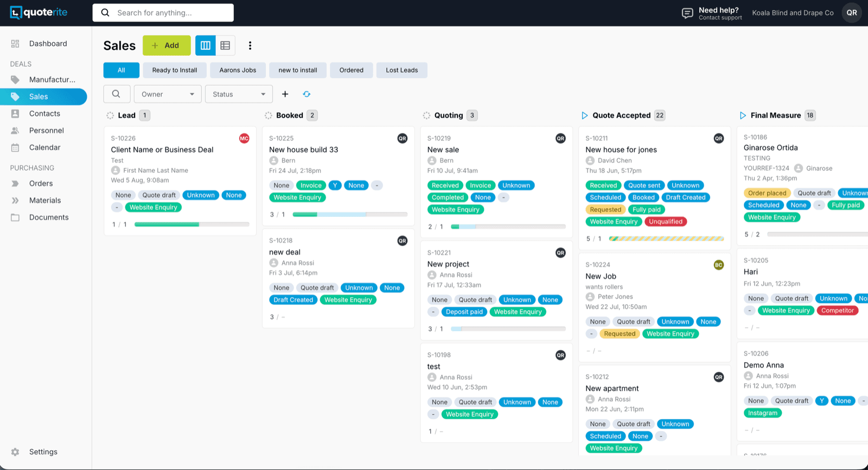Switch to table list view

point(225,46)
